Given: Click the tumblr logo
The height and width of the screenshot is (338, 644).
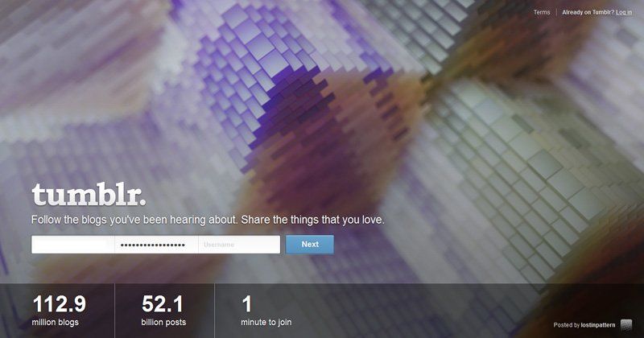Looking at the screenshot, I should pyautogui.click(x=89, y=195).
